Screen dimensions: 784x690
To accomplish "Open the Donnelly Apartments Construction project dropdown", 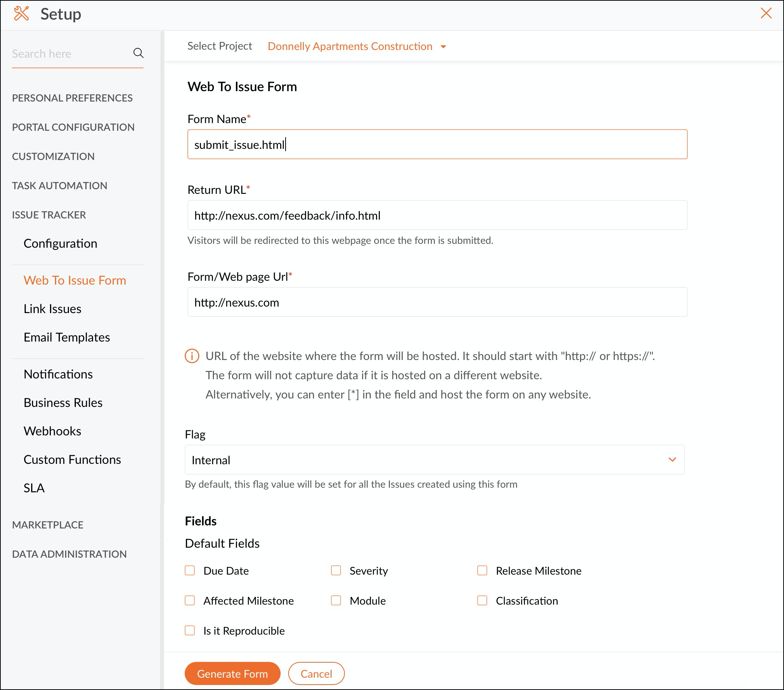I will pyautogui.click(x=356, y=47).
